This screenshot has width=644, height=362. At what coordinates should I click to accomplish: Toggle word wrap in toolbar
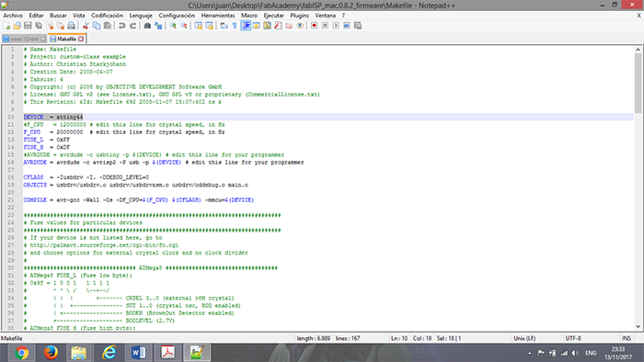224,26
